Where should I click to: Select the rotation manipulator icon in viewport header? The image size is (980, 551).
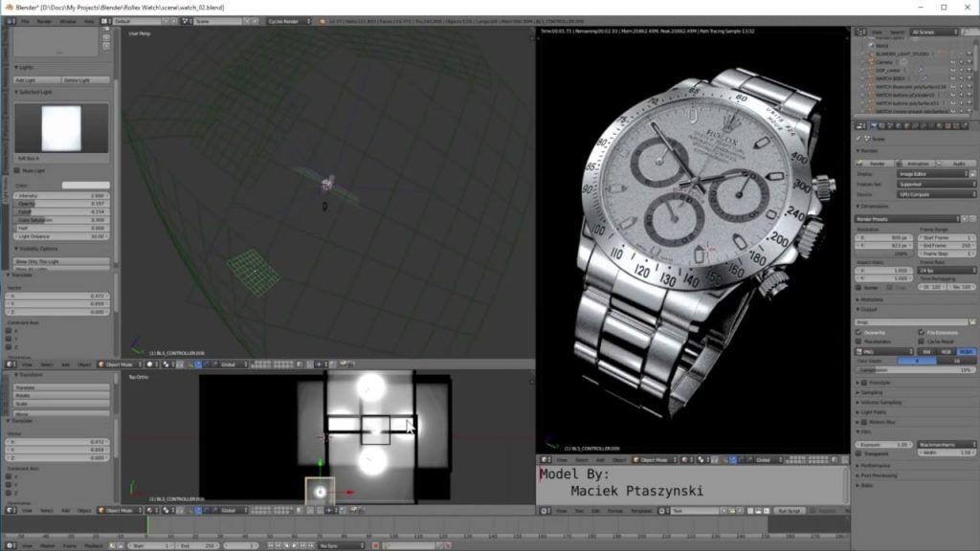(x=205, y=363)
